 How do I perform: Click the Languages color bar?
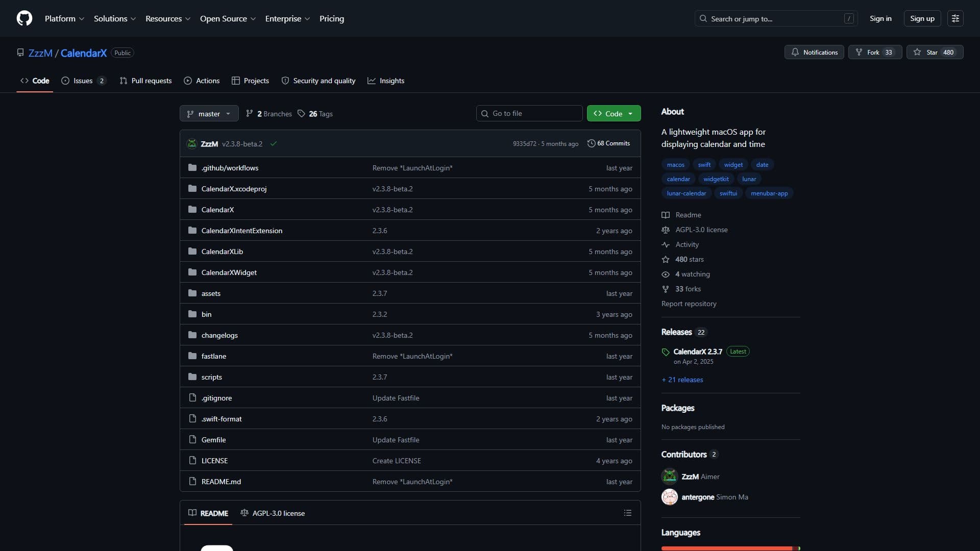pyautogui.click(x=730, y=548)
